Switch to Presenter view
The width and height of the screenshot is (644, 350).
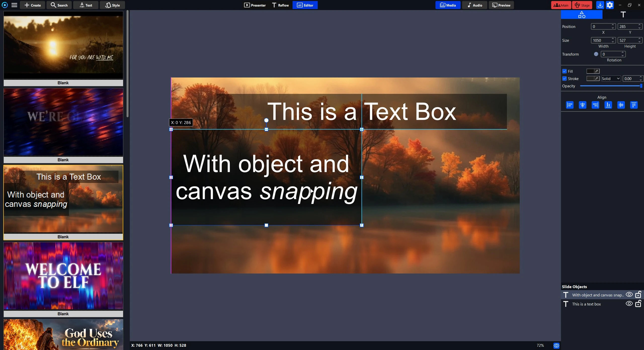point(255,5)
